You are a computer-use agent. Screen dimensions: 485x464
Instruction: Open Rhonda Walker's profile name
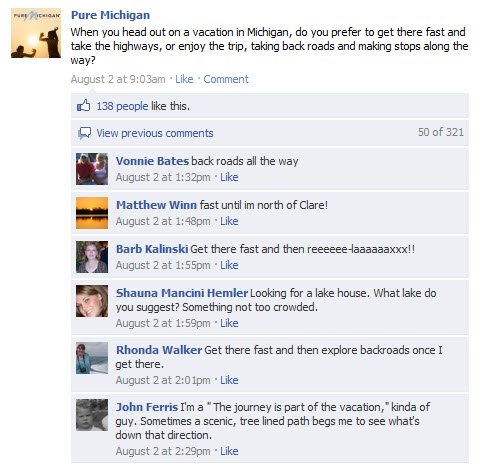point(159,350)
